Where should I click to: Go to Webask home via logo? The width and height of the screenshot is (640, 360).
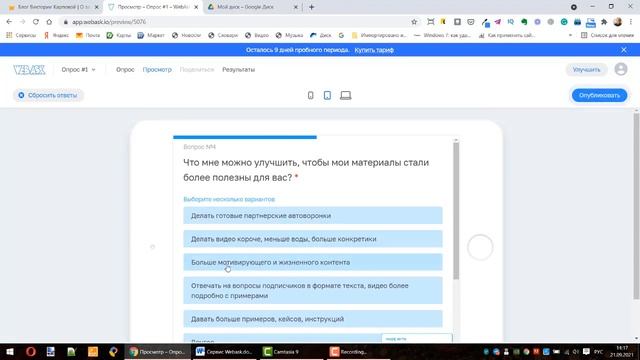coord(29,70)
